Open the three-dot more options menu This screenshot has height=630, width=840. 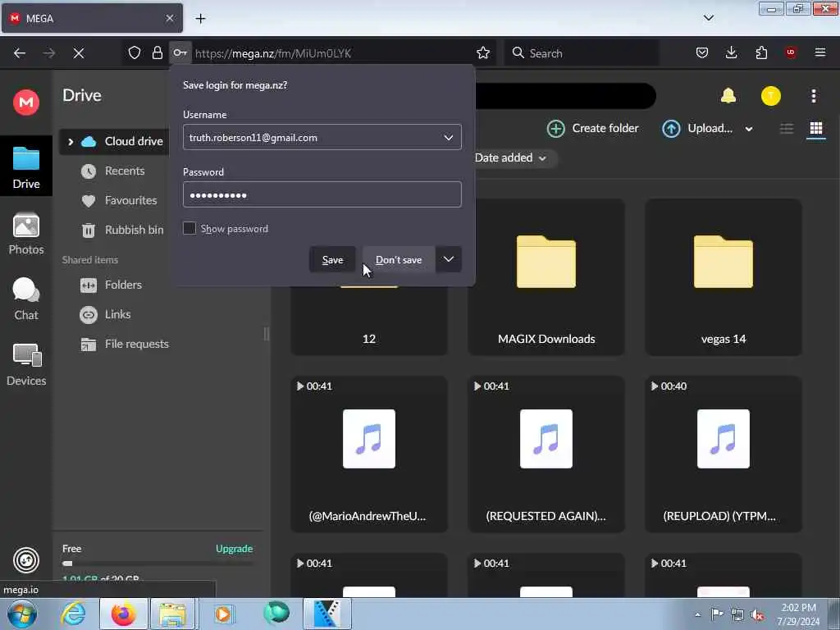[x=813, y=96]
